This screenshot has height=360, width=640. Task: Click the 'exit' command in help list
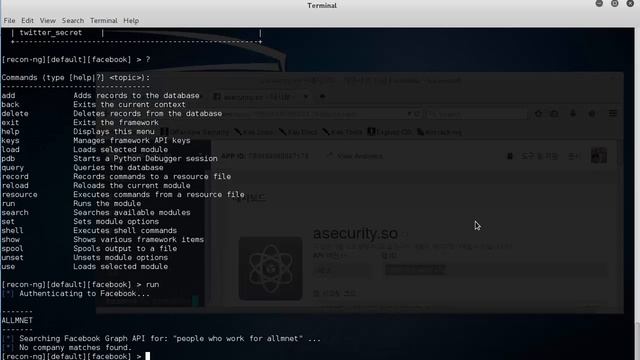click(x=10, y=122)
